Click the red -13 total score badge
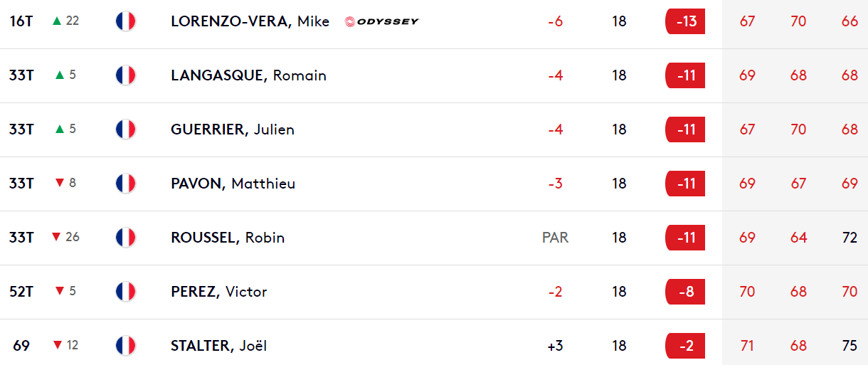Viewport: 868px width, 365px height. coord(685,21)
